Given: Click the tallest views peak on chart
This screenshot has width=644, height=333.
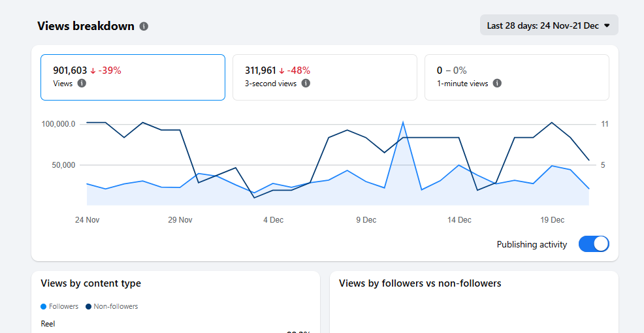Looking at the screenshot, I should click(x=403, y=122).
